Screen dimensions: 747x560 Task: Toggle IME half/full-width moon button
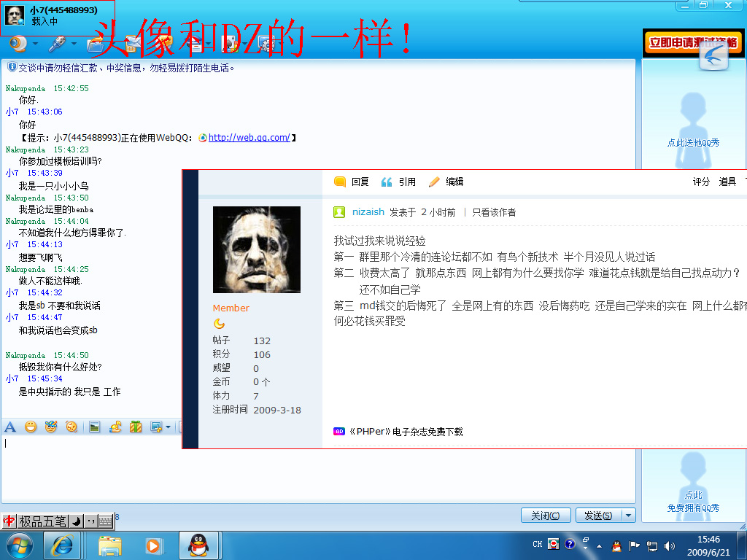pos(76,522)
